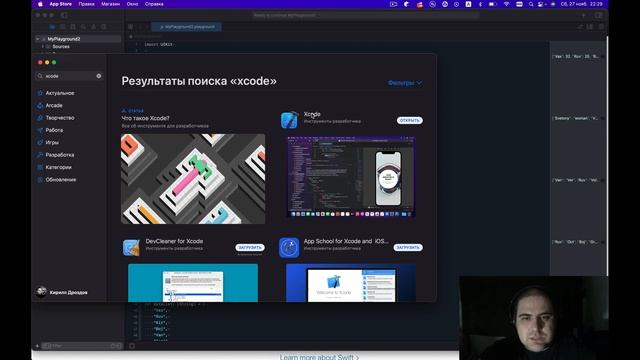
Task: Collapse MyPlayground2 in Xcode navigator
Action: click(x=38, y=39)
